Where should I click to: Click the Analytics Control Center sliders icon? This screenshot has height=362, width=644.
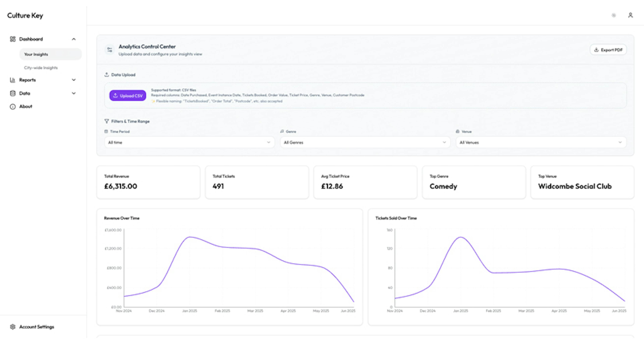[x=110, y=50]
